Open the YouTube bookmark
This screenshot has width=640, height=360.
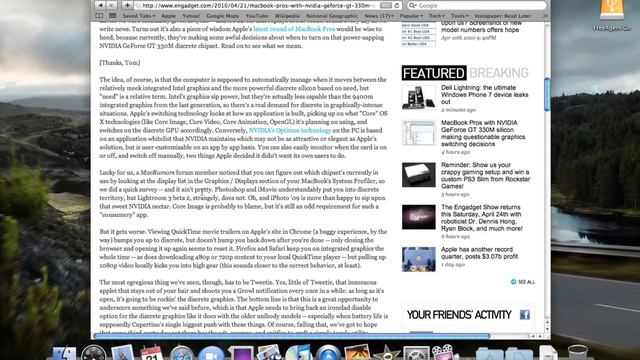click(x=257, y=16)
